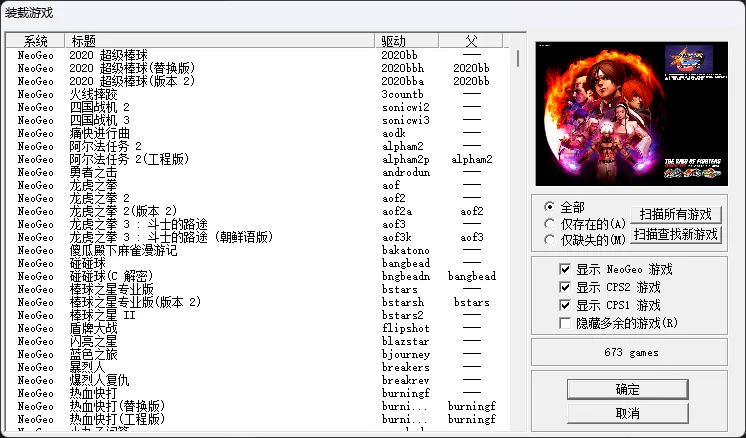Select the 龙虎之拳 2 row with driver aof2

pos(257,198)
